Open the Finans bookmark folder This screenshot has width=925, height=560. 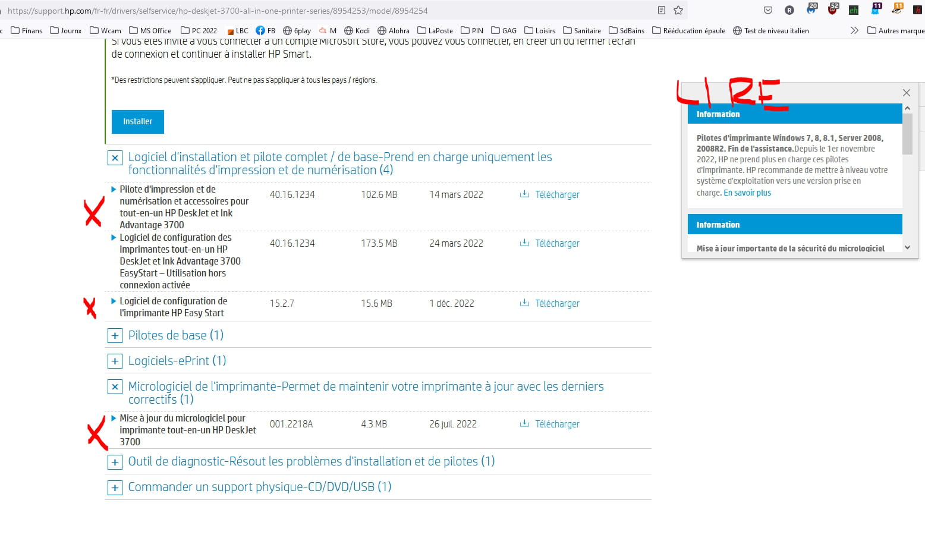point(27,30)
